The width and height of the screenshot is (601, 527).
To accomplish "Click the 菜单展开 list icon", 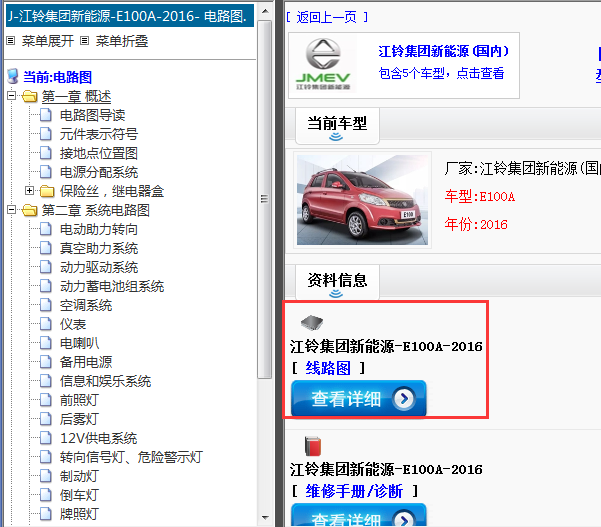I will click(11, 40).
